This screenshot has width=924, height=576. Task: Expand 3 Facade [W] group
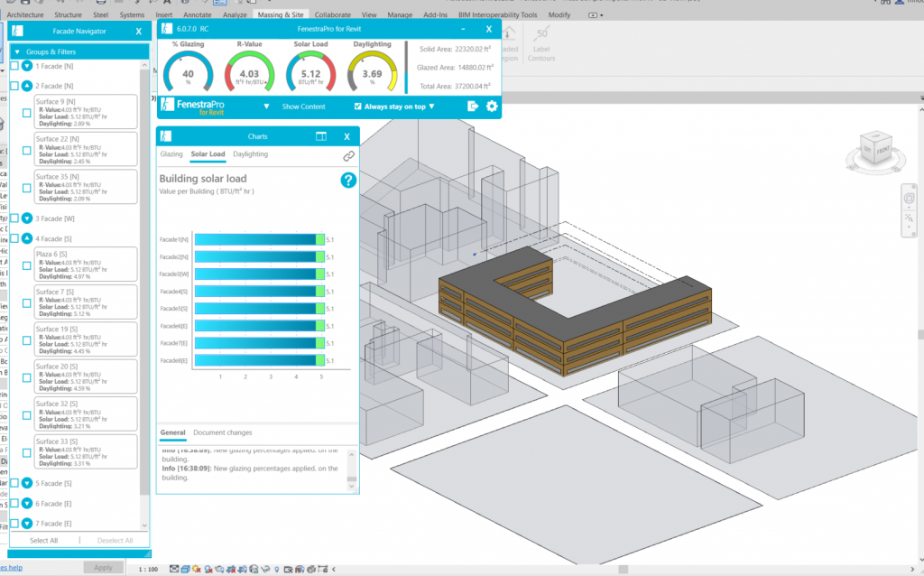click(x=27, y=218)
